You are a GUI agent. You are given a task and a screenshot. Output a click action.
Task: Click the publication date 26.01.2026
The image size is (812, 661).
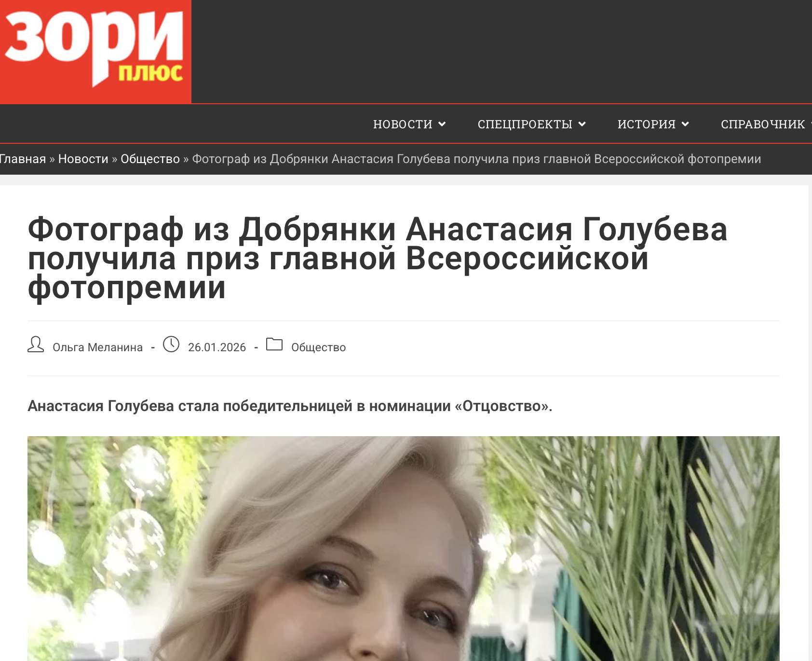coord(217,347)
